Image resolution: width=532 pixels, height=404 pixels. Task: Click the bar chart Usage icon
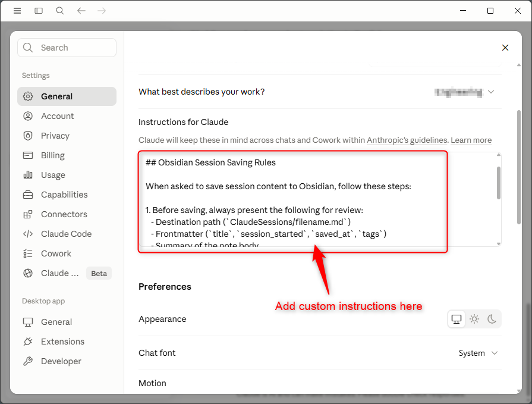(28, 175)
